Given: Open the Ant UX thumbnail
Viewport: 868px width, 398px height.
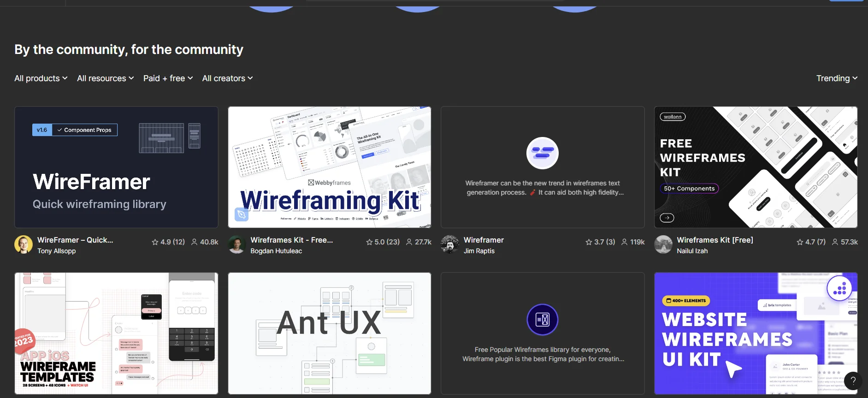Looking at the screenshot, I should tap(330, 333).
